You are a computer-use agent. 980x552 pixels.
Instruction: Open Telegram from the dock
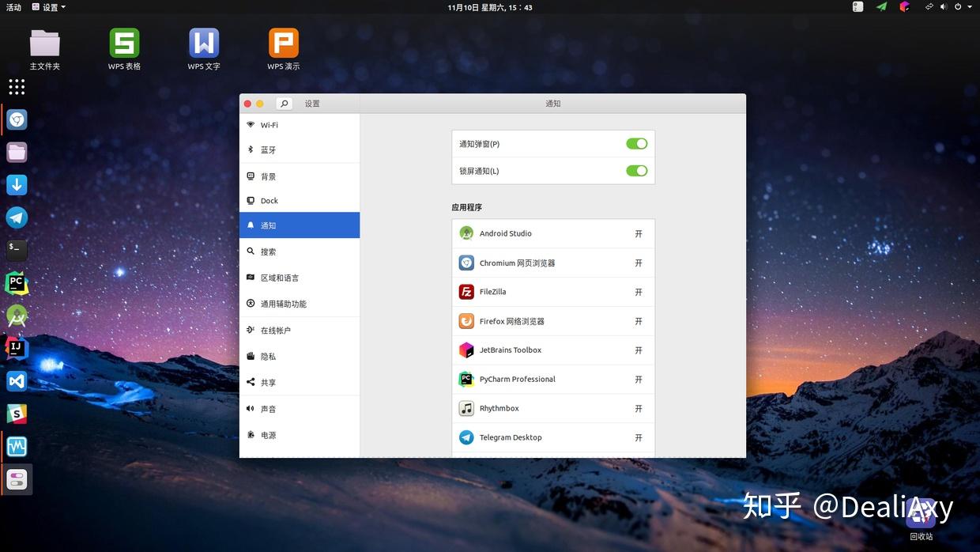(x=17, y=217)
